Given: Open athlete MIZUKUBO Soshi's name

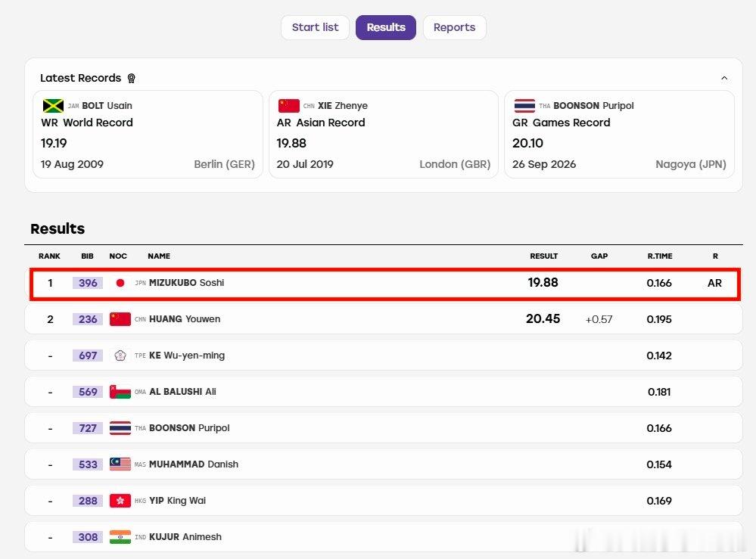Looking at the screenshot, I should [187, 283].
